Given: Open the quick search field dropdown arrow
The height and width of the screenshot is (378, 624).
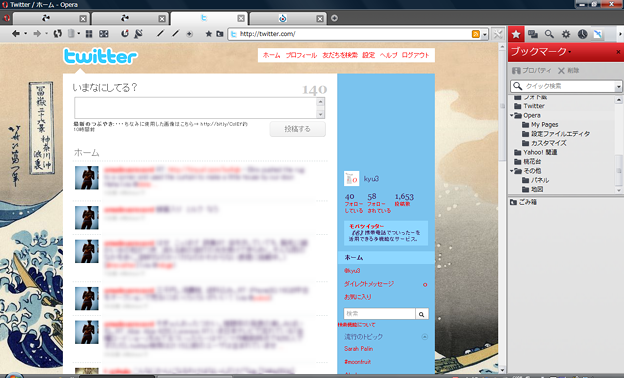Looking at the screenshot, I should click(x=618, y=86).
